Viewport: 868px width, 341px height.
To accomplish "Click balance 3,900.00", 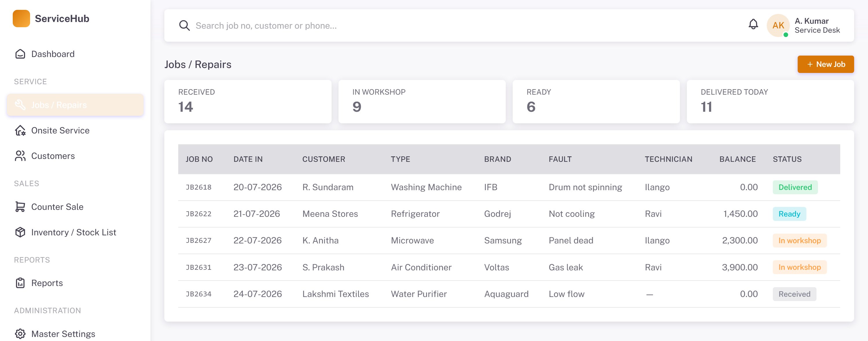I will coord(740,267).
